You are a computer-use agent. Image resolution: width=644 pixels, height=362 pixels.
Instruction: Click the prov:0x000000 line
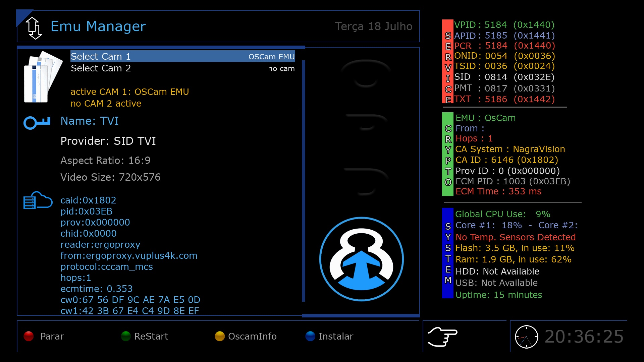pyautogui.click(x=95, y=223)
